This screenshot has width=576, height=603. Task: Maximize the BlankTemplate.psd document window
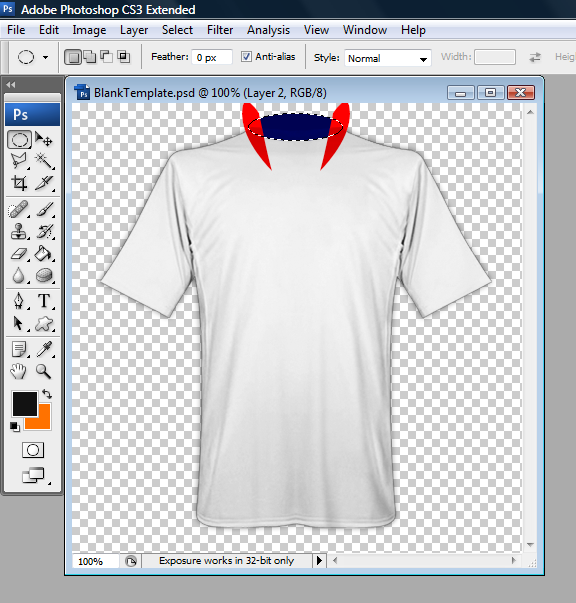490,93
